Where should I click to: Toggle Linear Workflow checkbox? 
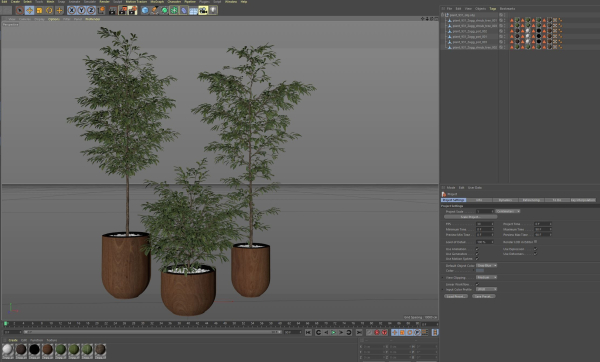477,284
